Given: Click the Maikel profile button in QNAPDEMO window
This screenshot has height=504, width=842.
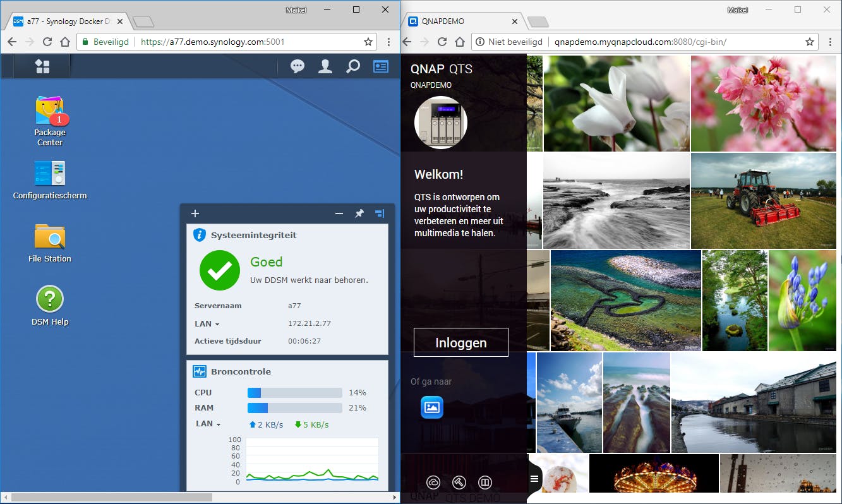Looking at the screenshot, I should coord(737,9).
